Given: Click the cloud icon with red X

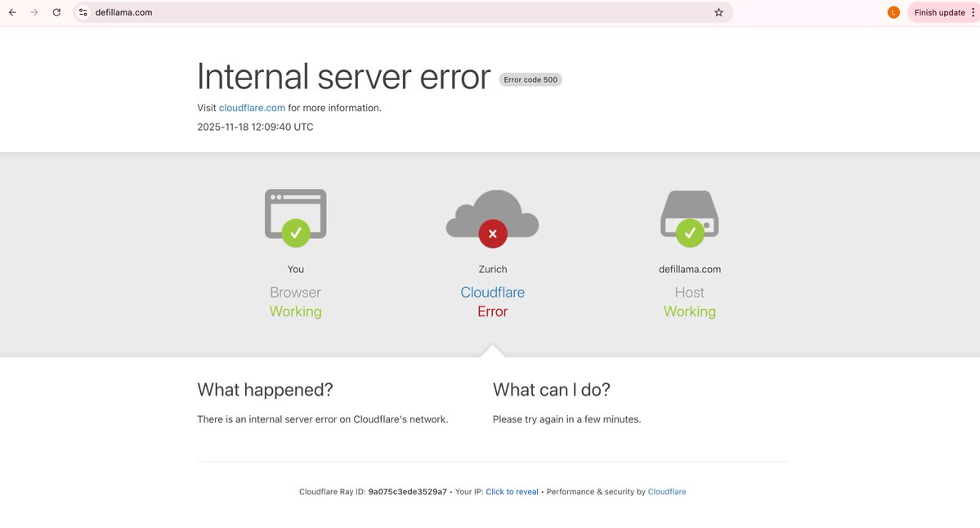Looking at the screenshot, I should tap(493, 219).
